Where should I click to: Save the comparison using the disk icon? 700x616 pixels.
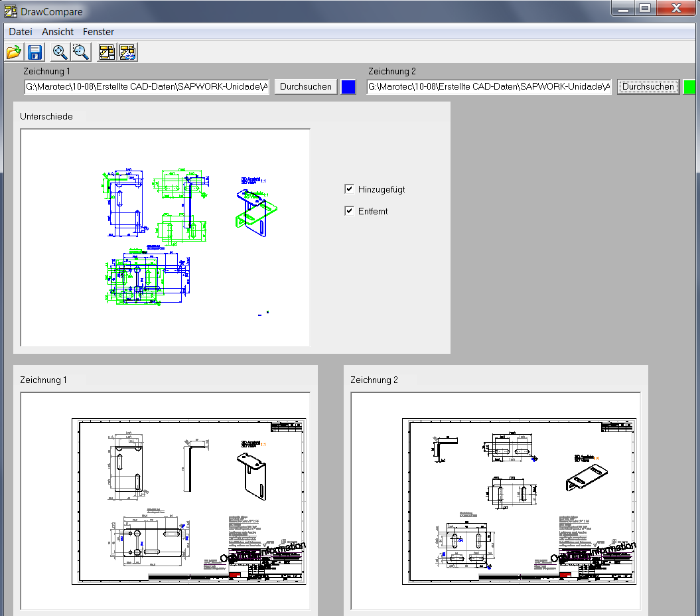[35, 52]
